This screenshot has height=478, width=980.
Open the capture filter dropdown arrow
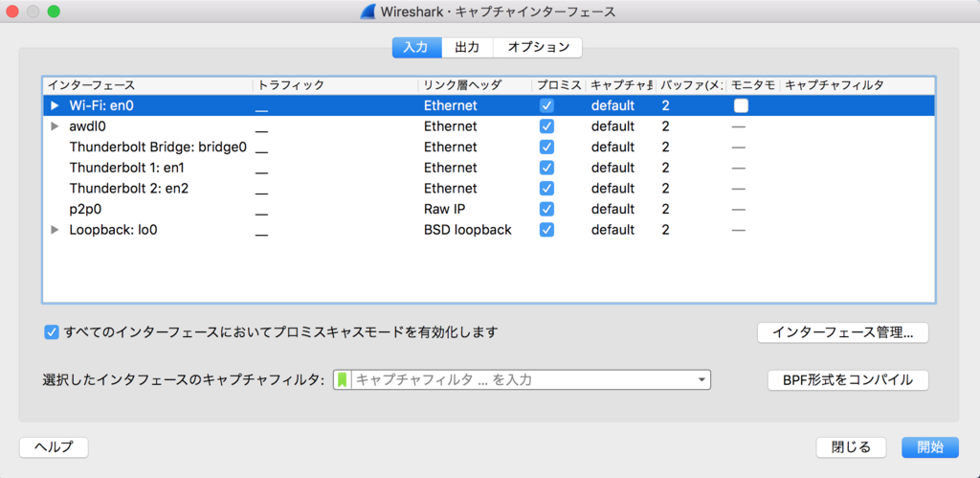click(702, 379)
